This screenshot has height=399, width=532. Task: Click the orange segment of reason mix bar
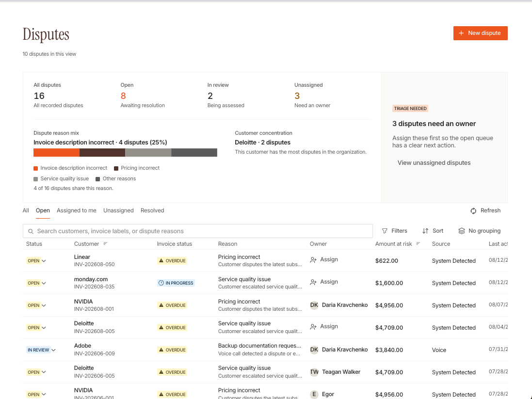pos(56,153)
